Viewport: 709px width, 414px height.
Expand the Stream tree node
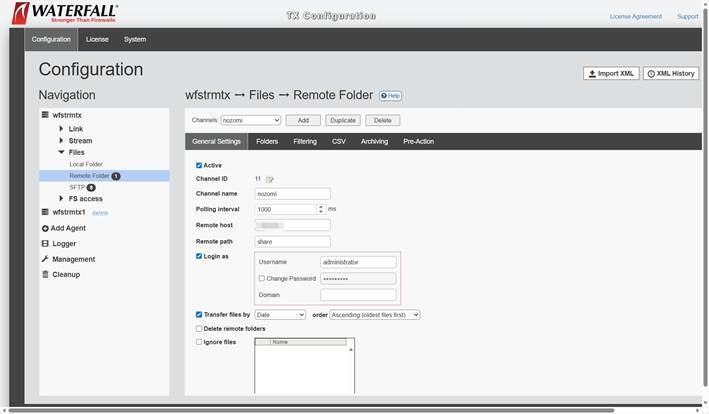tap(61, 141)
